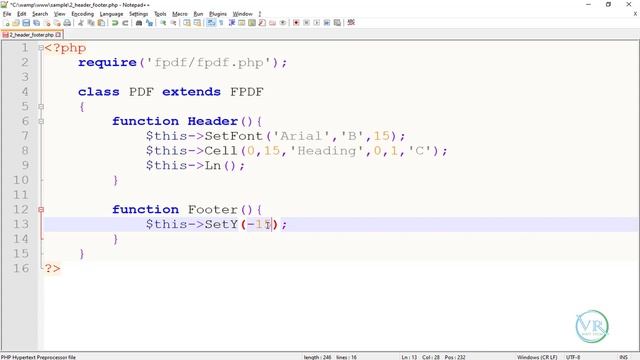The height and width of the screenshot is (360, 640).
Task: Toggle Word Wrap in the toolbar
Action: (x=211, y=23)
